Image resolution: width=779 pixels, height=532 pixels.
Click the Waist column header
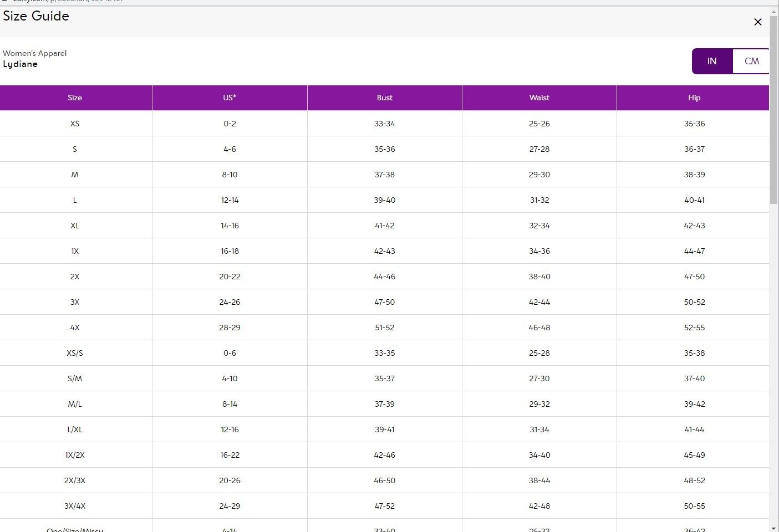coord(539,98)
